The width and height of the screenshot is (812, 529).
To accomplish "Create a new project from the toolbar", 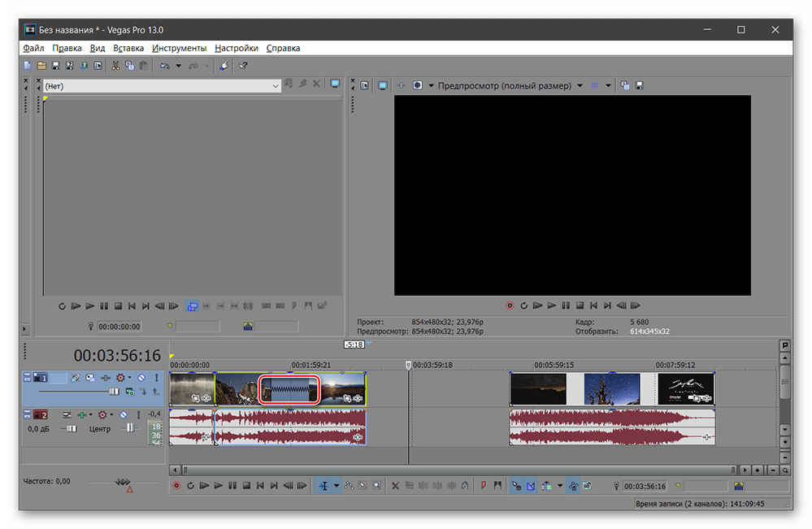I will (28, 66).
